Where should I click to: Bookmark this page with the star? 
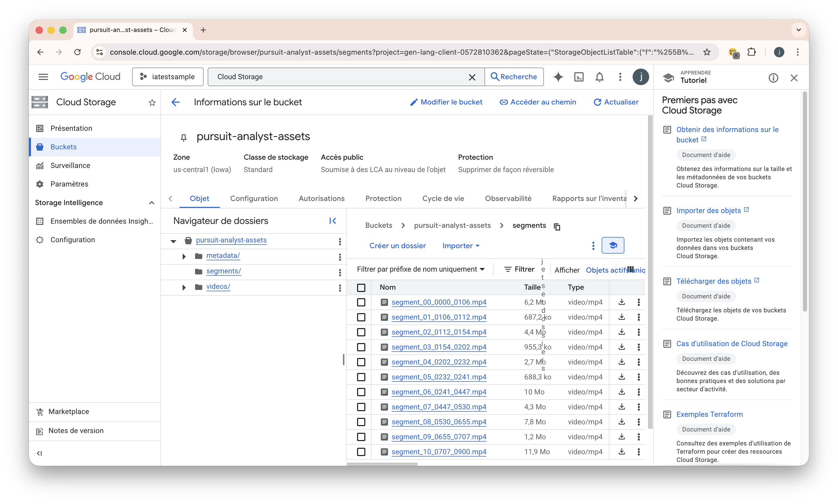(x=707, y=52)
